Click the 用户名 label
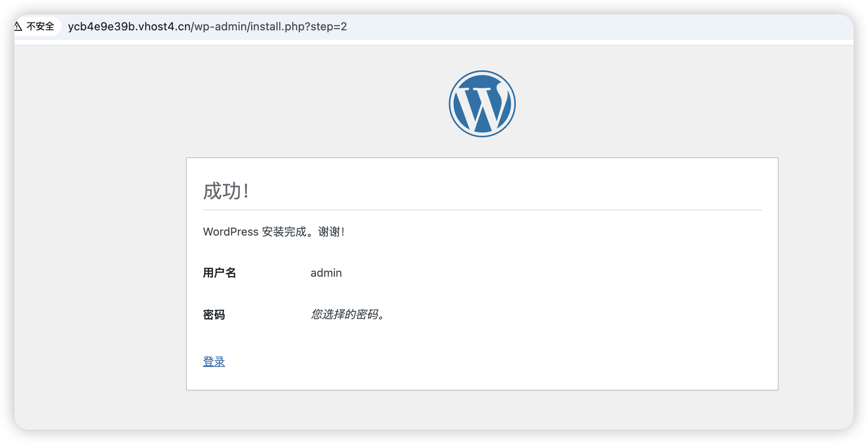The width and height of the screenshot is (868, 444). click(220, 273)
